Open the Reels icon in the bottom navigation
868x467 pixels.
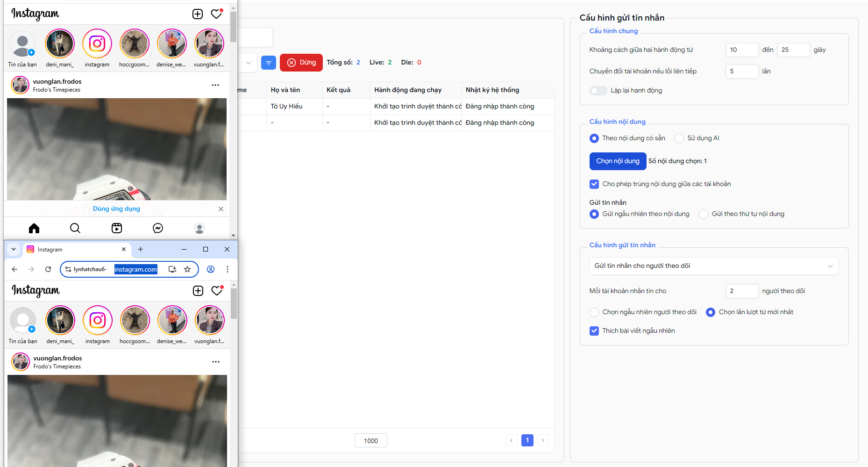(x=117, y=228)
